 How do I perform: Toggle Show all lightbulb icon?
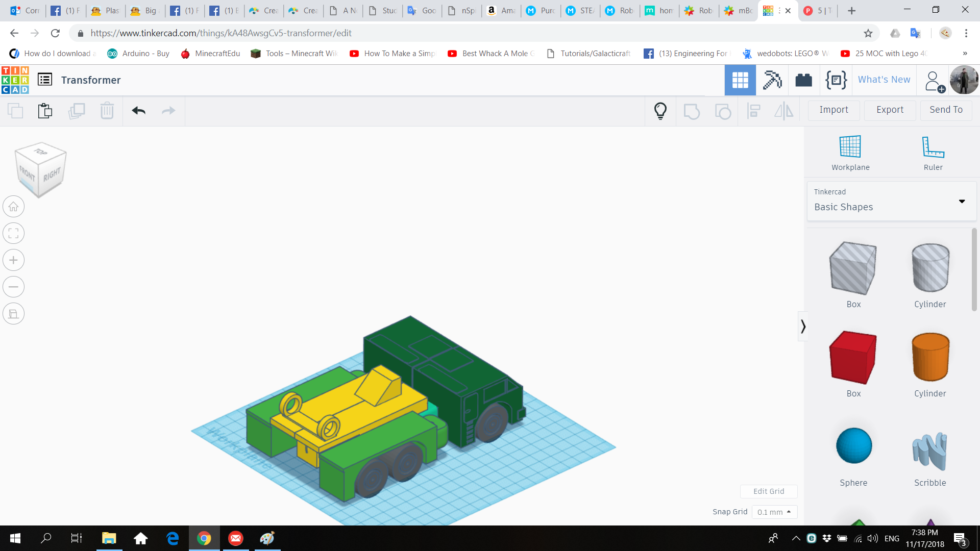point(660,111)
